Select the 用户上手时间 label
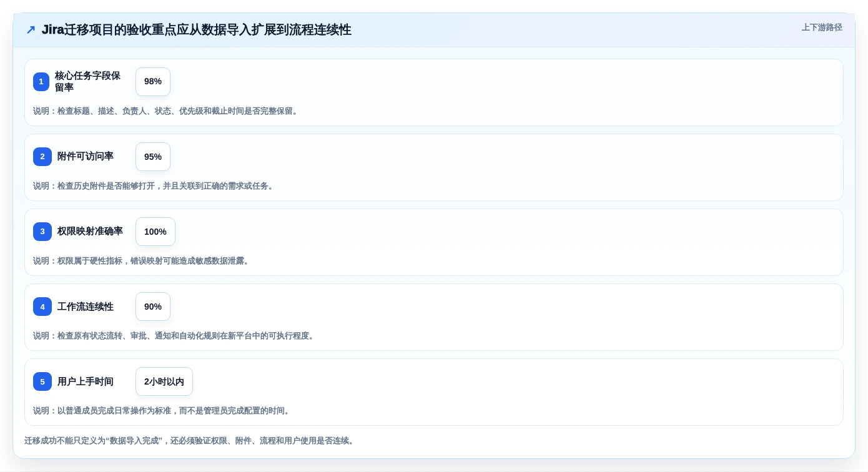The height and width of the screenshot is (472, 868). 86,381
